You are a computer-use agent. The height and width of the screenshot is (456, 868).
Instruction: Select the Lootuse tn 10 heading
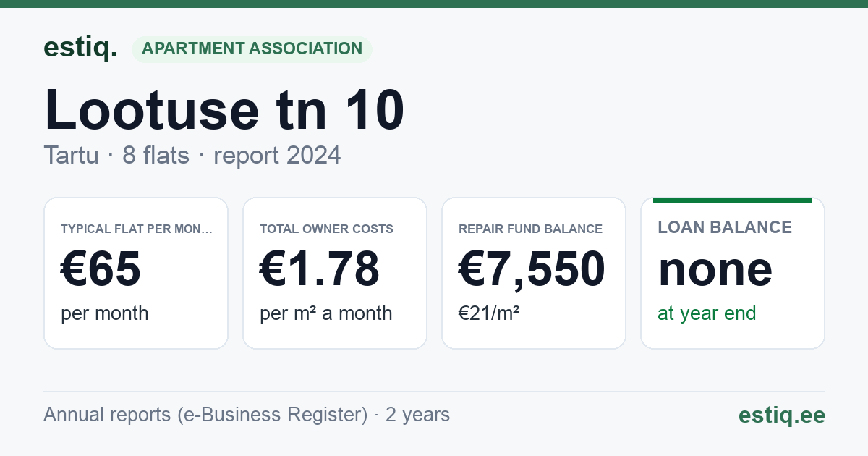224,109
